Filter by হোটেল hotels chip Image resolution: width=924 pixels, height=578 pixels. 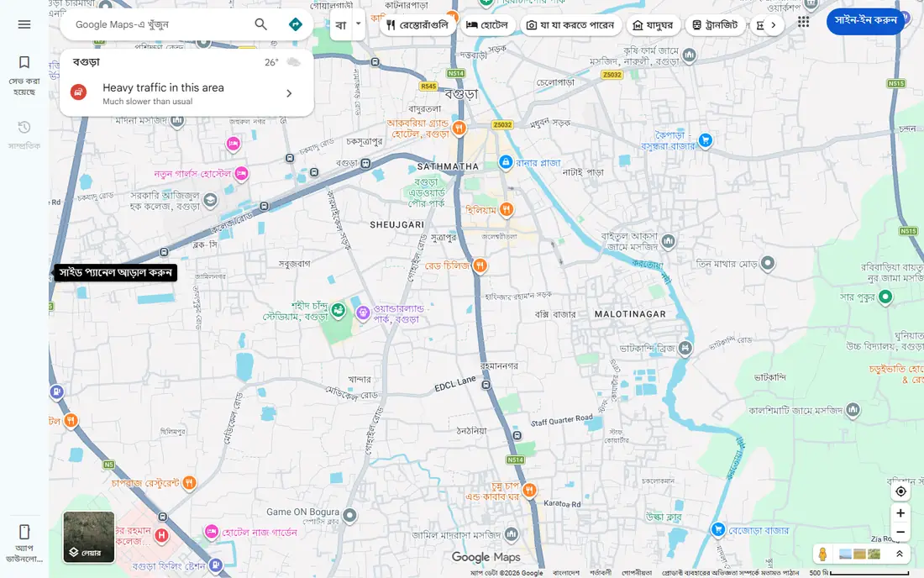click(486, 24)
